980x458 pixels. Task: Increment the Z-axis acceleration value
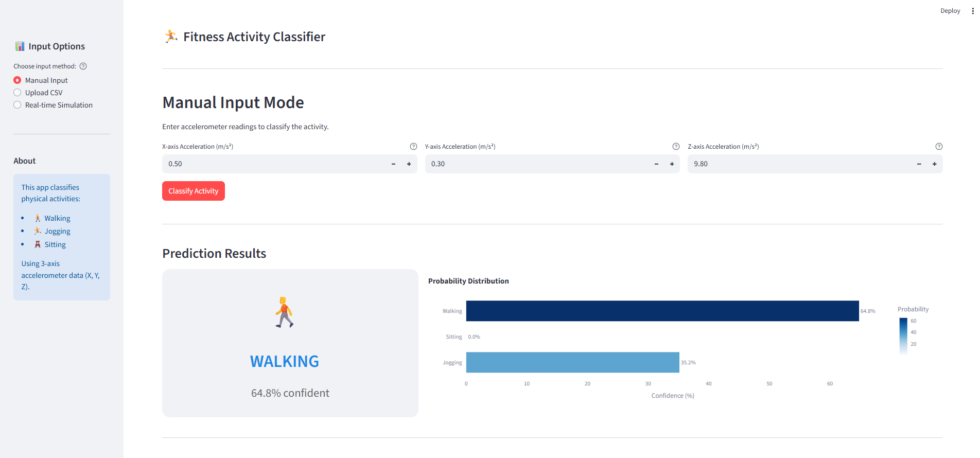click(x=934, y=164)
